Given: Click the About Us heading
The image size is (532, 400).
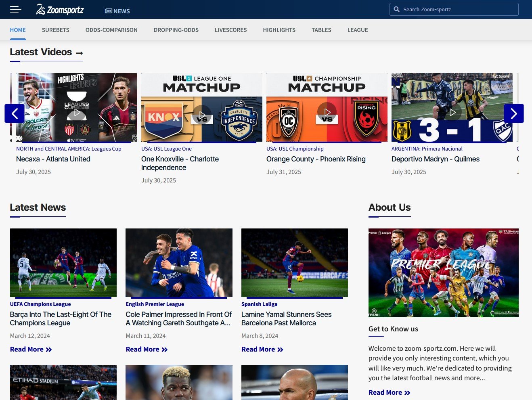Looking at the screenshot, I should (390, 207).
